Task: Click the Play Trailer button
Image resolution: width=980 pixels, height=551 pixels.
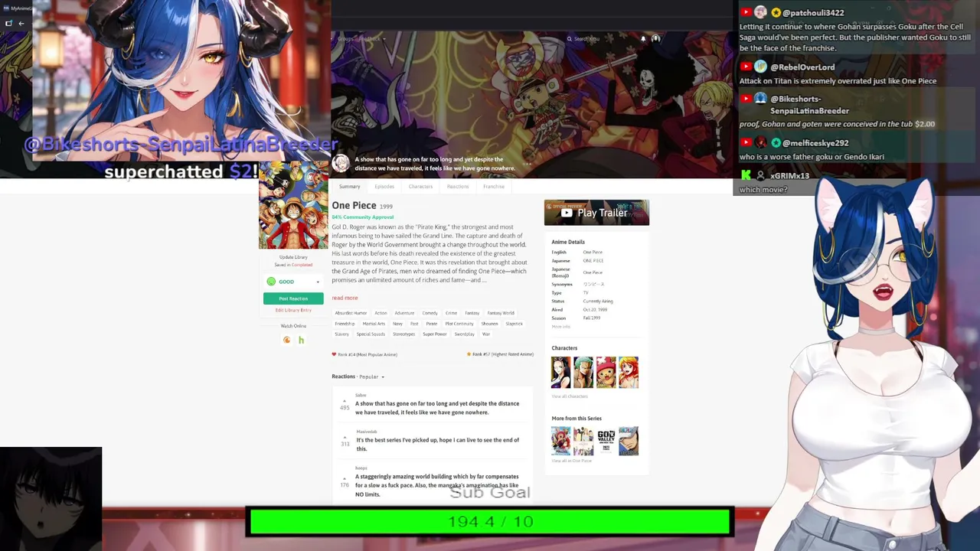Action: (596, 213)
